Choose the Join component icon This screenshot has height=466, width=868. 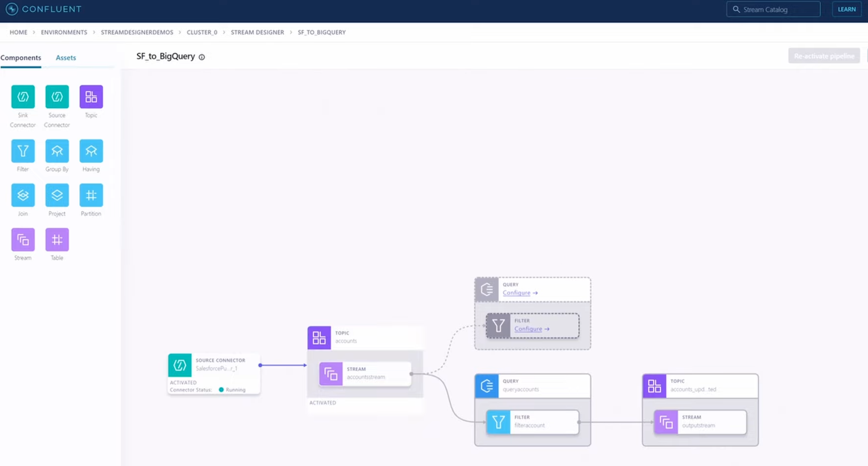(x=23, y=195)
